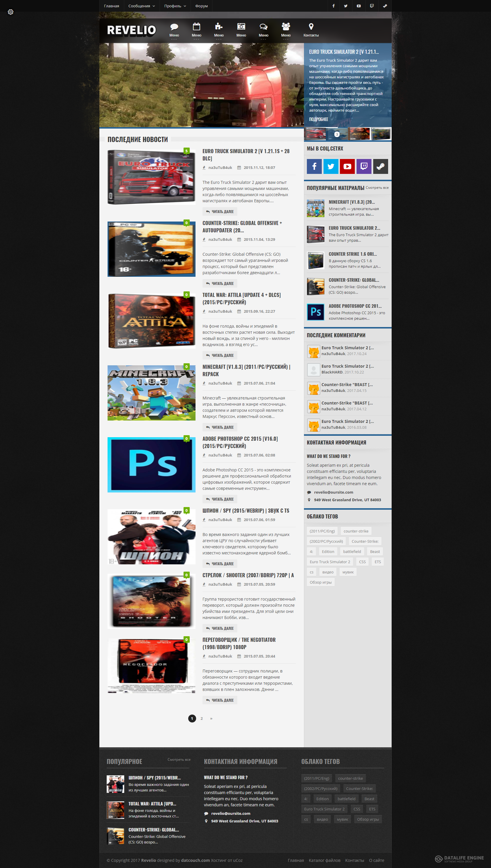Click ЧИТАТЬ ДАЛЕЕ under Total War Attila post
Viewport: 491px width, 868px height.
(220, 355)
